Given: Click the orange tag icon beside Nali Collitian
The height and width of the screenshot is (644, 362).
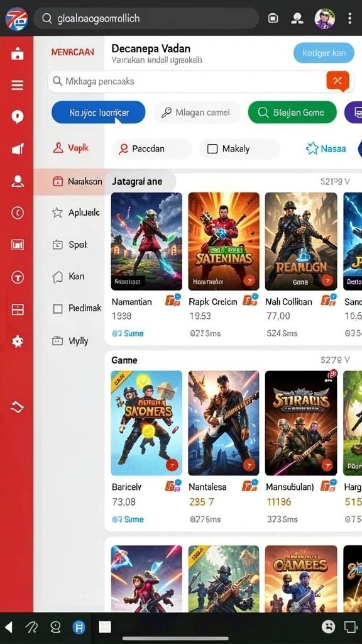Looking at the screenshot, I should pos(328,301).
